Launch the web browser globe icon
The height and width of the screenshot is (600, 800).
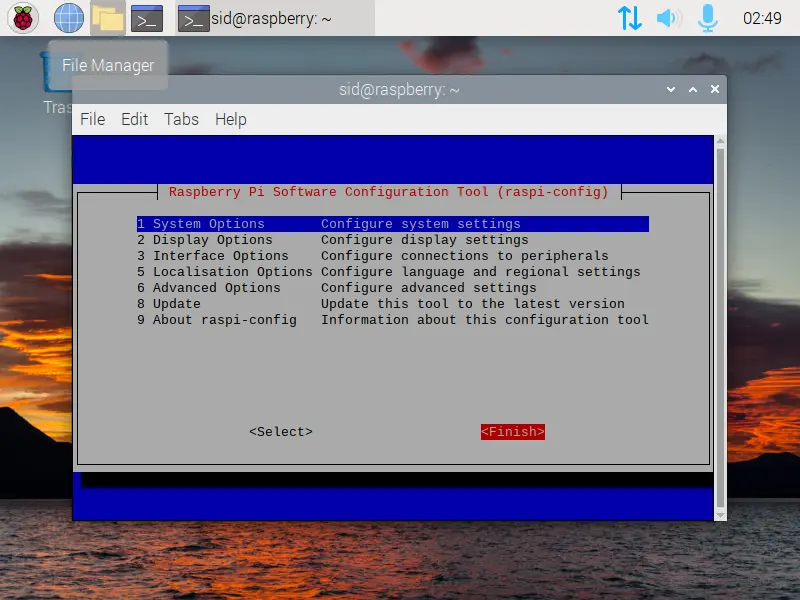(69, 18)
